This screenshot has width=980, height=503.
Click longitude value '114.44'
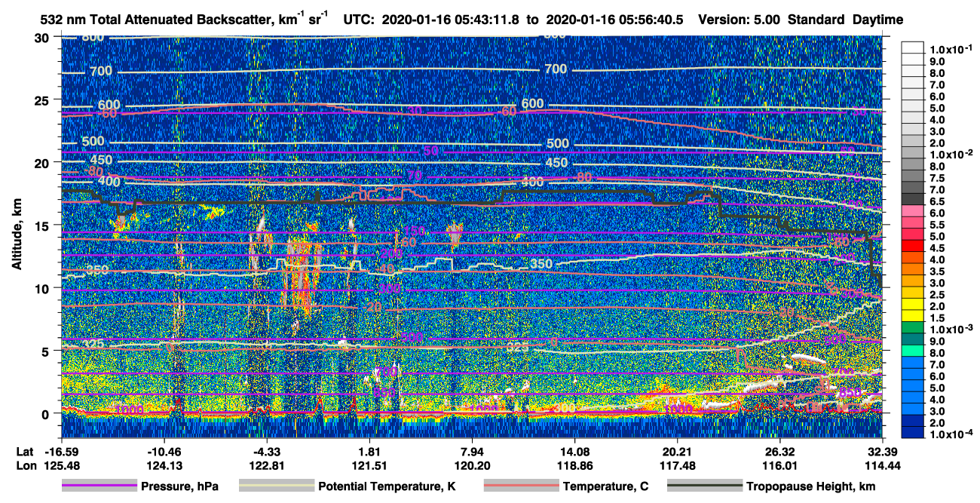pyautogui.click(x=882, y=465)
